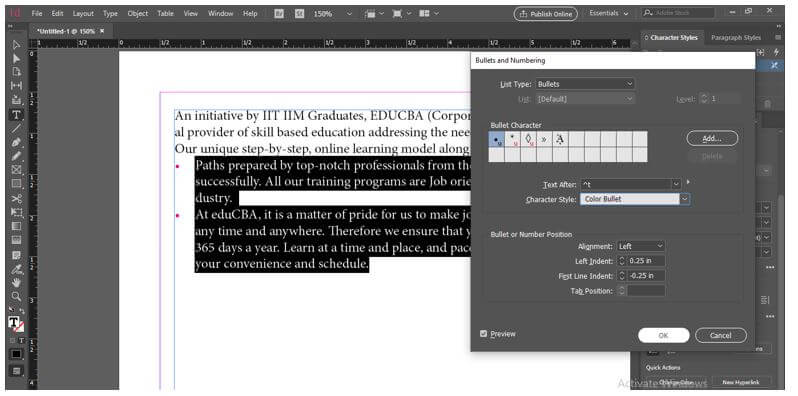The image size is (798, 396).
Task: Open the Essentials workspace dropdown
Action: (x=609, y=14)
